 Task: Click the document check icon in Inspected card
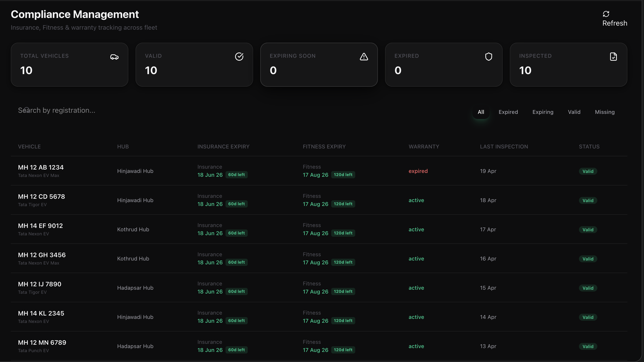coord(613,57)
